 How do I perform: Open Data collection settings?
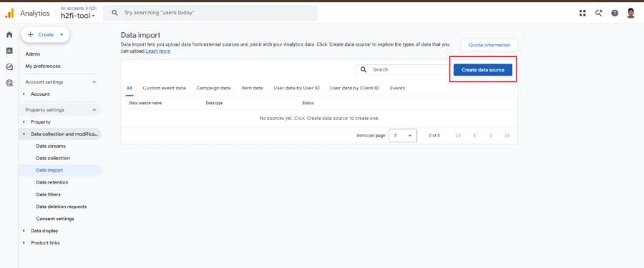click(53, 158)
